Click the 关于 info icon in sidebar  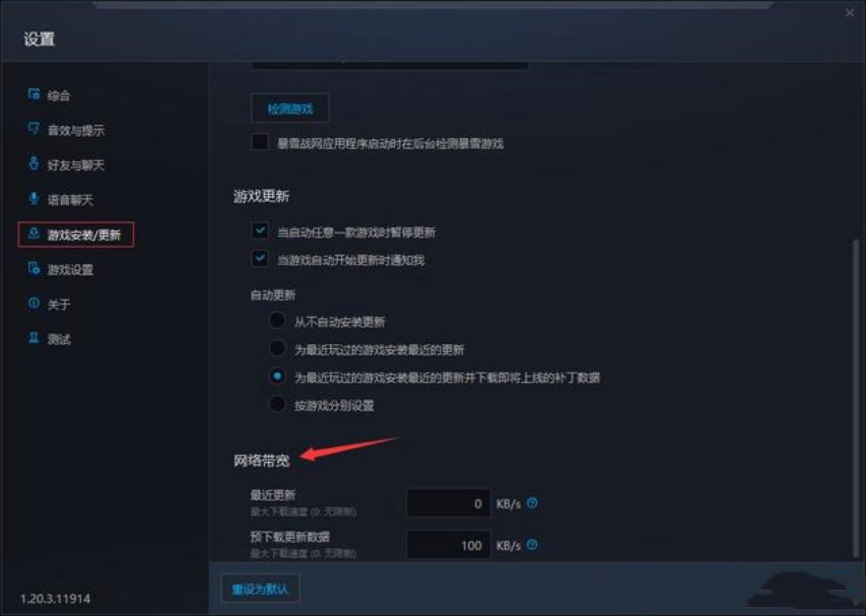tap(34, 304)
